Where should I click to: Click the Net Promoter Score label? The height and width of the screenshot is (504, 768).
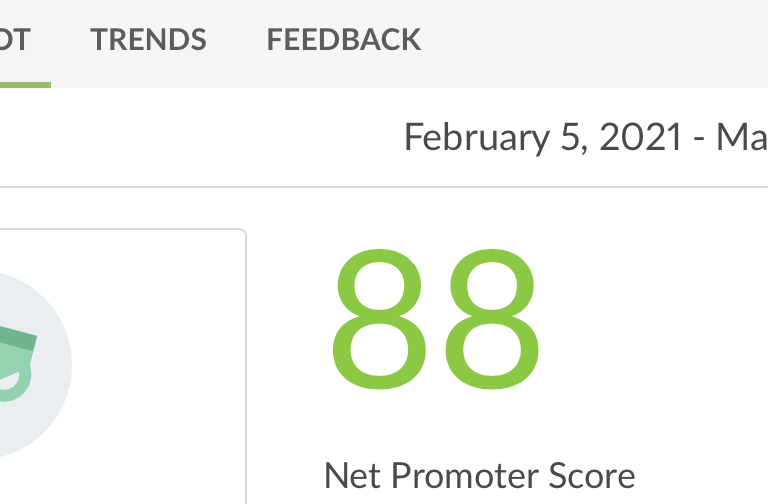click(x=480, y=475)
